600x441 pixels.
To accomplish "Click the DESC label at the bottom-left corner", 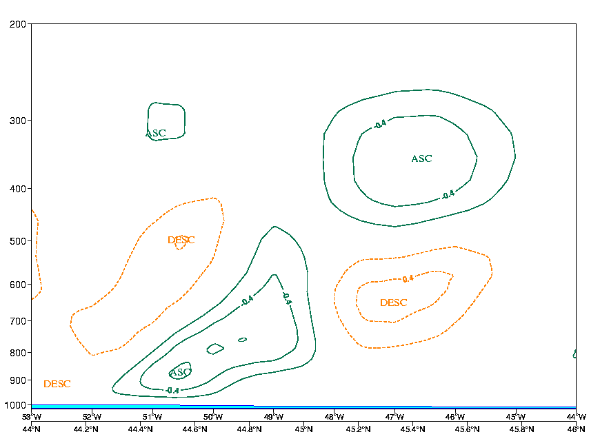I will pyautogui.click(x=57, y=384).
